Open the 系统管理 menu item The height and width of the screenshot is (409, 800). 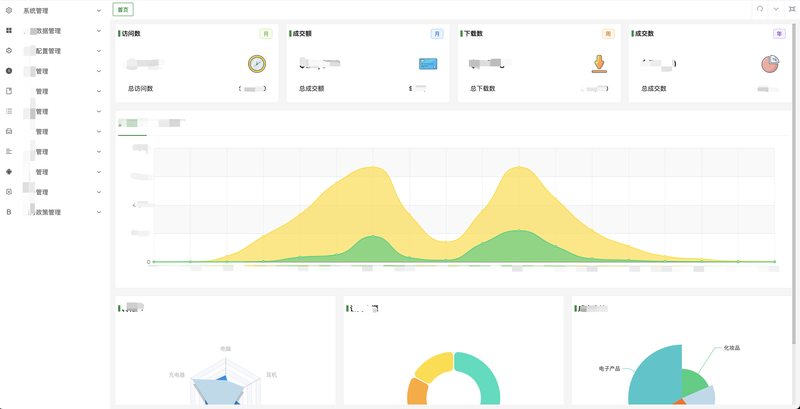pyautogui.click(x=55, y=10)
